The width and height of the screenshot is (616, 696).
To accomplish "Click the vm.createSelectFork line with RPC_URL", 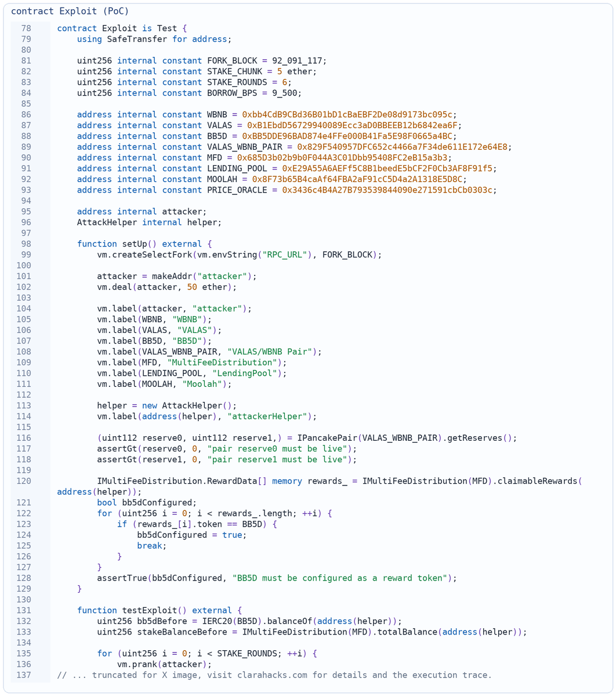I will [240, 255].
